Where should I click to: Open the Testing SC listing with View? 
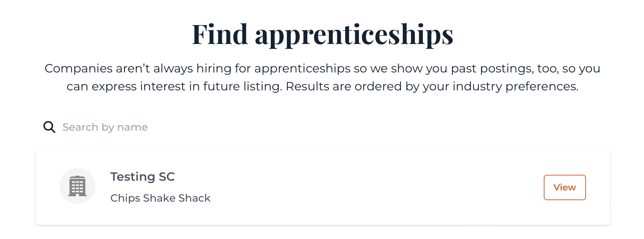565,187
